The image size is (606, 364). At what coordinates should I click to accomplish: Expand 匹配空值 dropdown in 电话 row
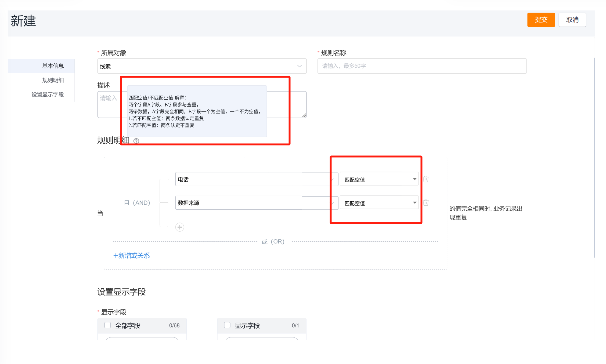pyautogui.click(x=379, y=179)
